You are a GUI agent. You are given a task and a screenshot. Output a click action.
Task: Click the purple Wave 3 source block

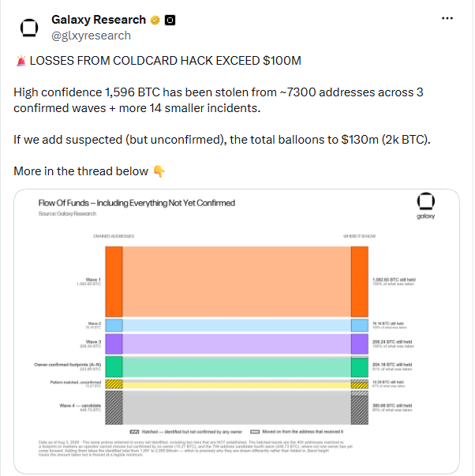(x=114, y=344)
